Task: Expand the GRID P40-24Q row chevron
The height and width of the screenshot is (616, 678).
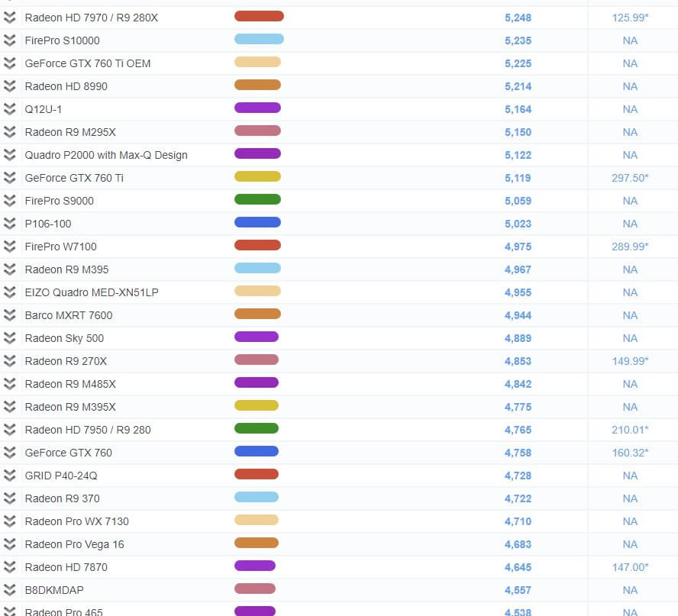Action: click(9, 476)
